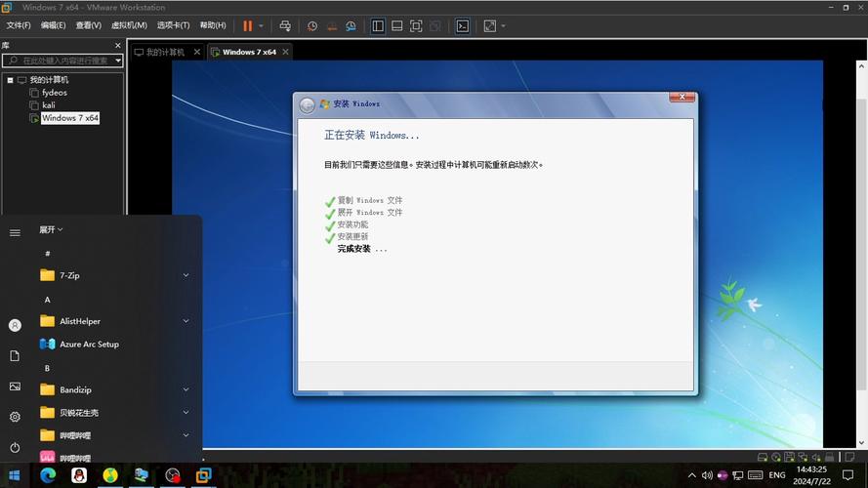This screenshot has height=488, width=868.
Task: Open the 查看(V) menu
Action: coord(89,25)
